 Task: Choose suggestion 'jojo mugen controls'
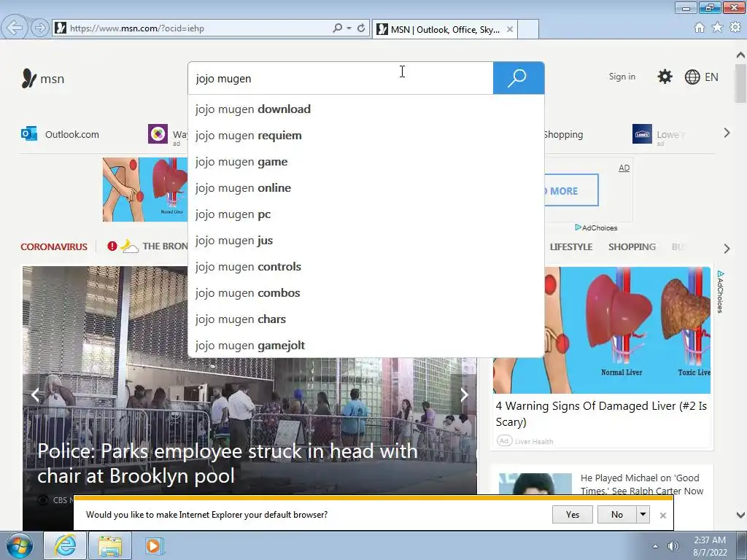pyautogui.click(x=366, y=267)
